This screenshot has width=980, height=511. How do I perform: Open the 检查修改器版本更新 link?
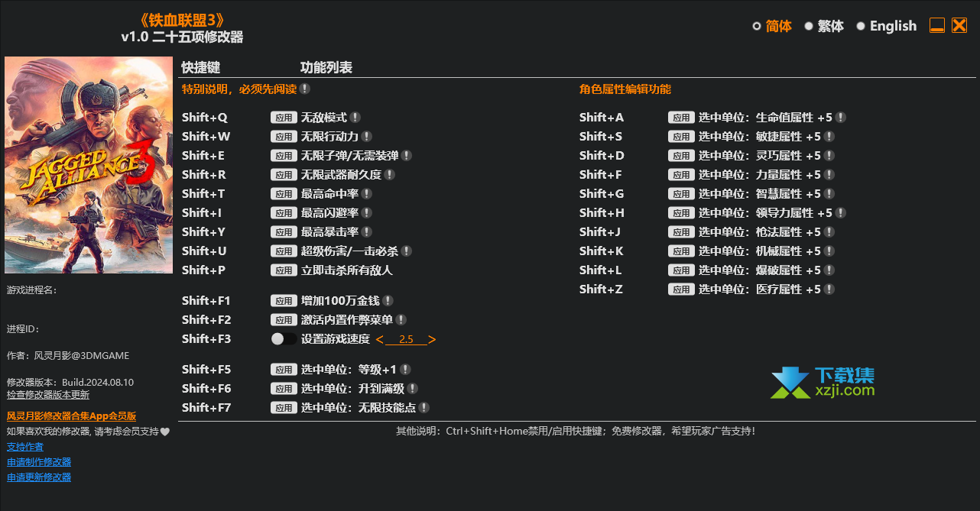click(48, 395)
